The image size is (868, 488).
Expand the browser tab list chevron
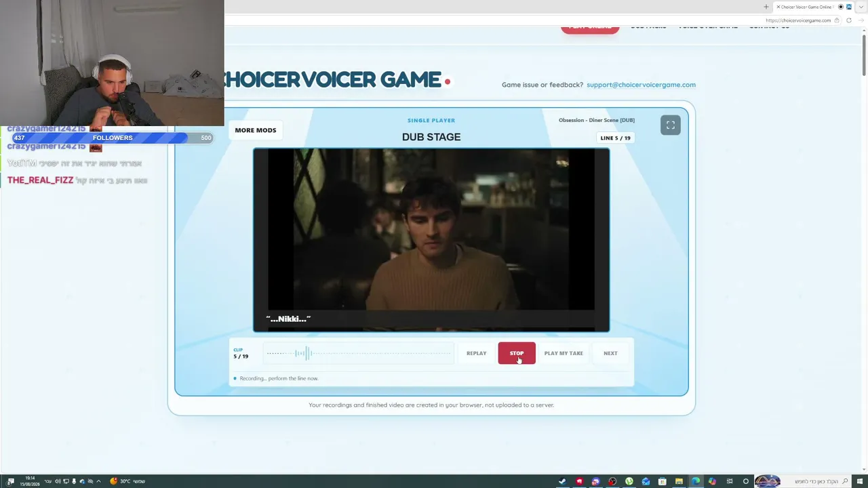pyautogui.click(x=861, y=7)
